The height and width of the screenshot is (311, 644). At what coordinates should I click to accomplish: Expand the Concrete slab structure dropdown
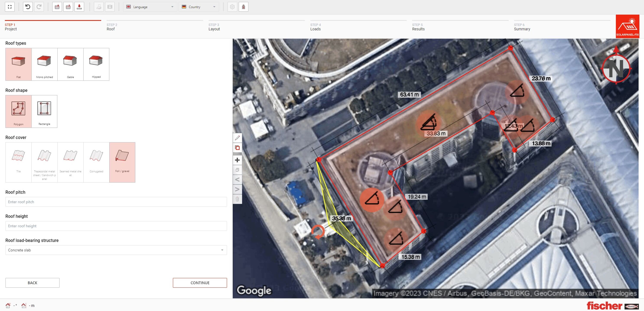click(x=116, y=250)
